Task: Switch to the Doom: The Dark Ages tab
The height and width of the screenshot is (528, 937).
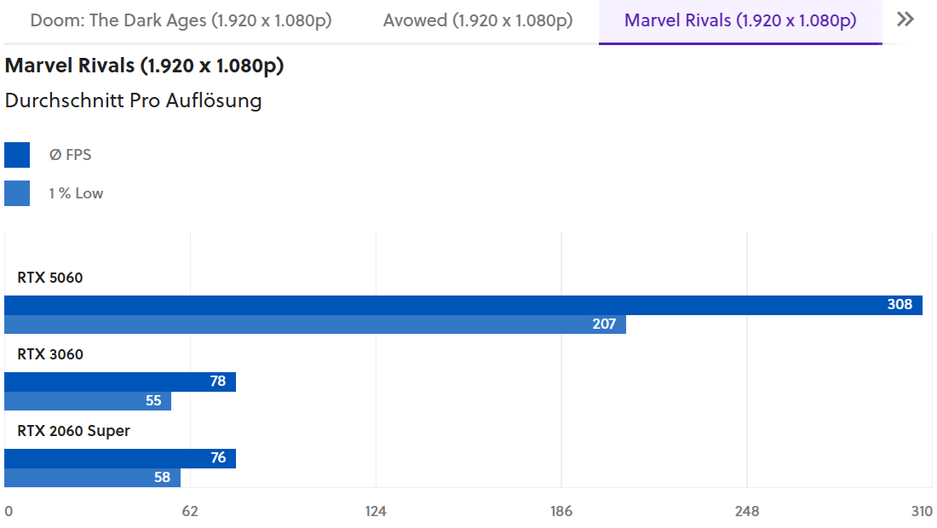Action: tap(181, 20)
